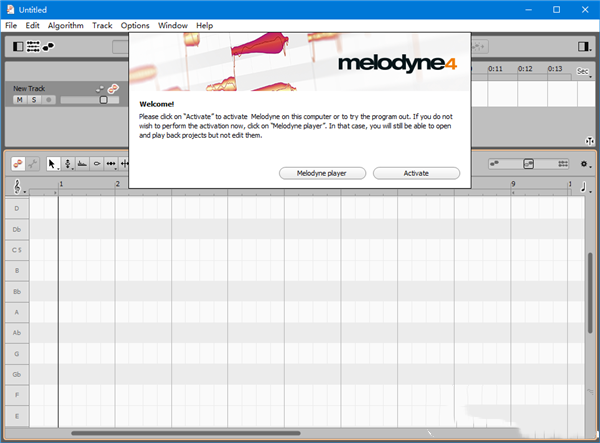
Task: Toggle the left info pane button
Action: [18, 46]
